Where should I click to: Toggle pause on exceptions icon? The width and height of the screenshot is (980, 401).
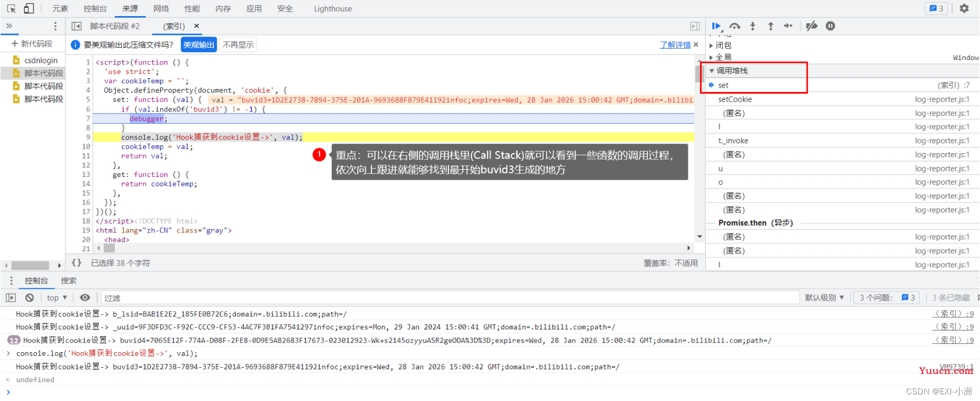pyautogui.click(x=830, y=26)
